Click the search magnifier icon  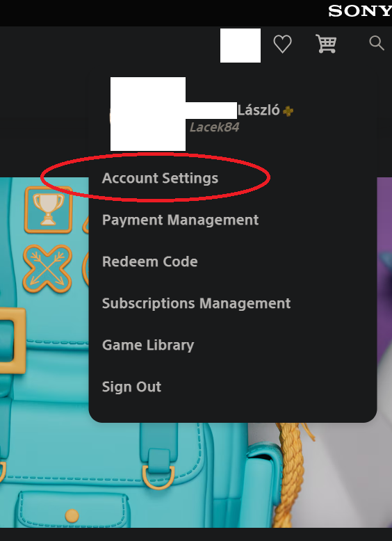click(x=377, y=44)
